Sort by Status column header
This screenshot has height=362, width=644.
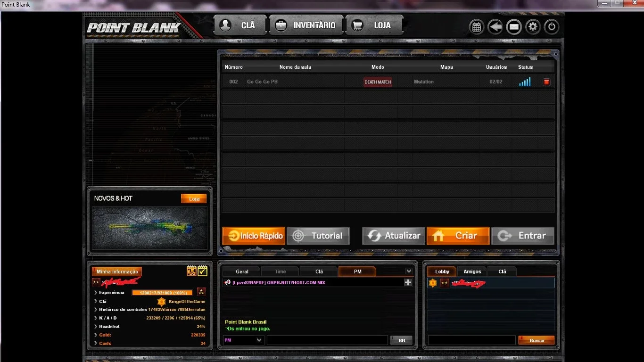[525, 67]
